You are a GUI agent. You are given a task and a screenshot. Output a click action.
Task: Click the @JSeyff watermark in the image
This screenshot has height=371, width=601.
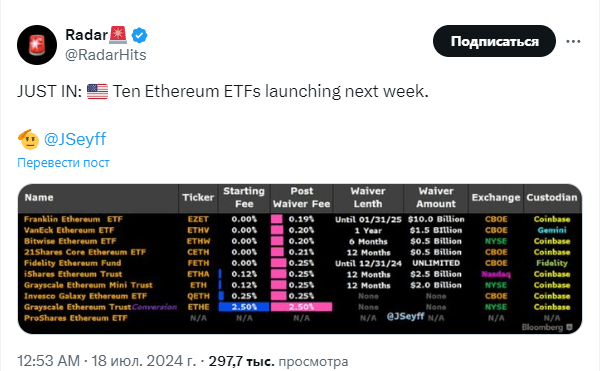405,317
